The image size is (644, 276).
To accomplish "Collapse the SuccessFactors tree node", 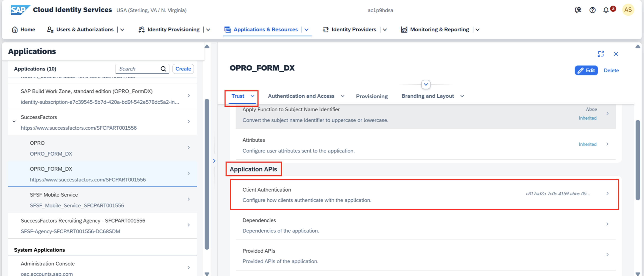I will [x=14, y=122].
